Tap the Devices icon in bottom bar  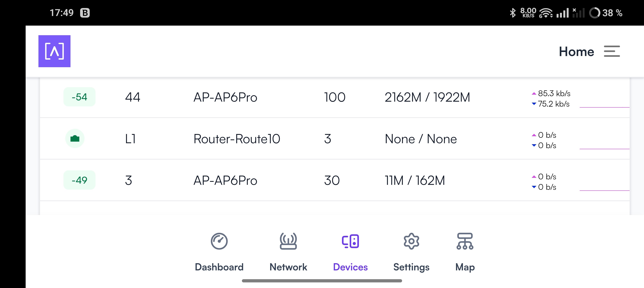[x=350, y=241]
